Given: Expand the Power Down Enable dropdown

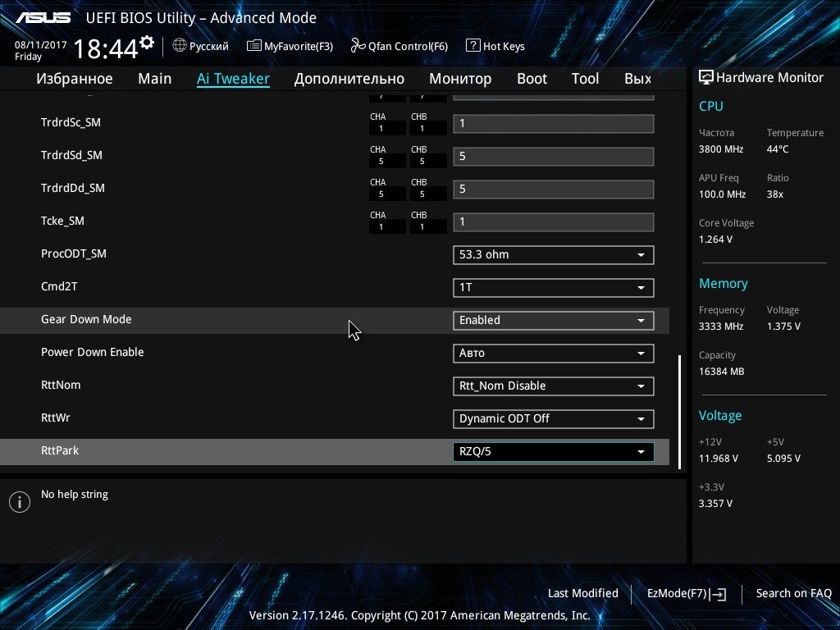Looking at the screenshot, I should coord(554,353).
